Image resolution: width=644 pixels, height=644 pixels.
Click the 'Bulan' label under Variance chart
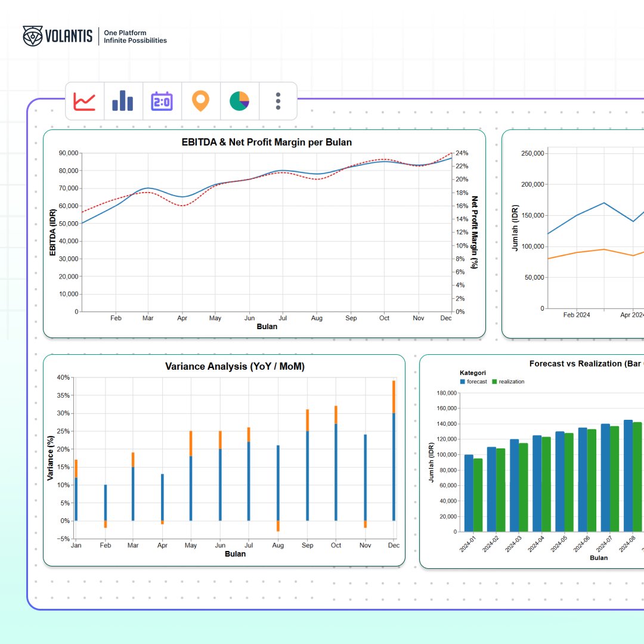(235, 553)
